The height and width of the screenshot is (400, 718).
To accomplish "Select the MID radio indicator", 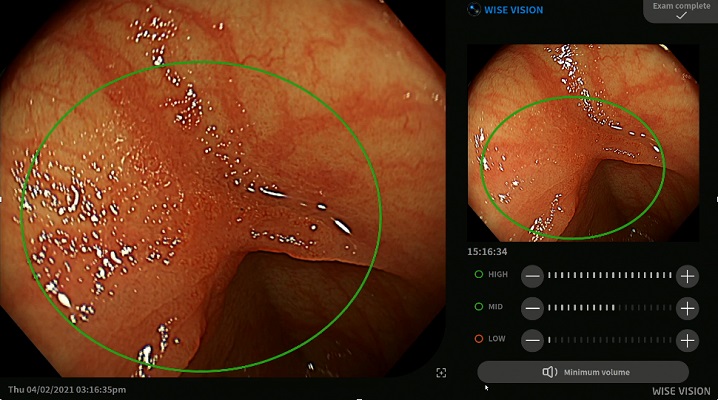I will 479,307.
